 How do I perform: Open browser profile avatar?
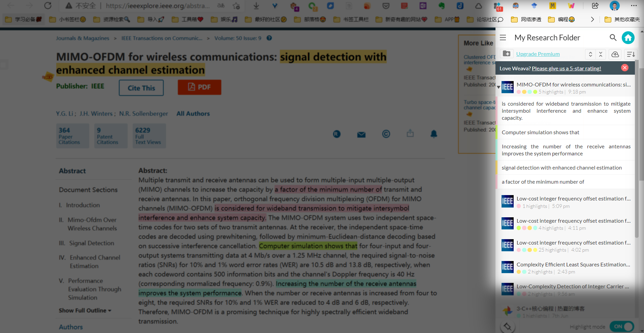coord(615,6)
